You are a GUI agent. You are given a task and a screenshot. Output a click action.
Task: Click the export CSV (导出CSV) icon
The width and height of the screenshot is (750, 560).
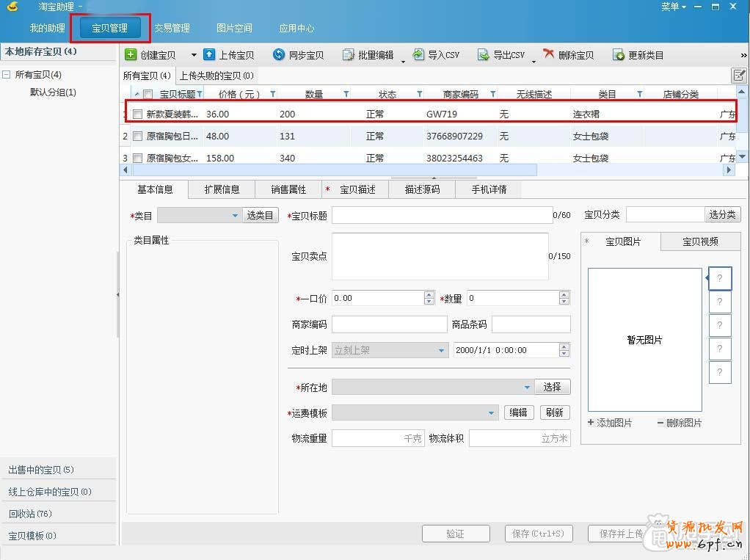pos(484,55)
